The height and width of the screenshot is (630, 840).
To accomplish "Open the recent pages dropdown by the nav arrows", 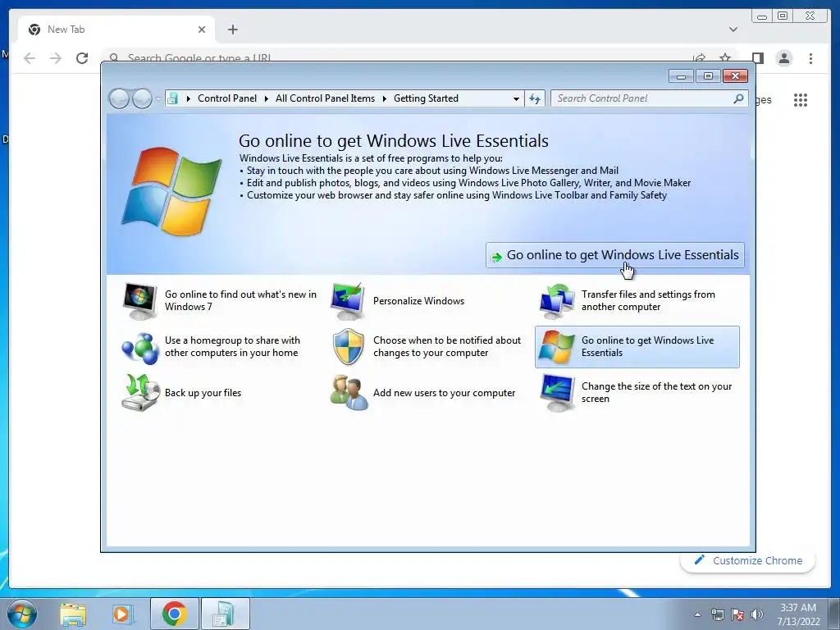I will pyautogui.click(x=158, y=98).
